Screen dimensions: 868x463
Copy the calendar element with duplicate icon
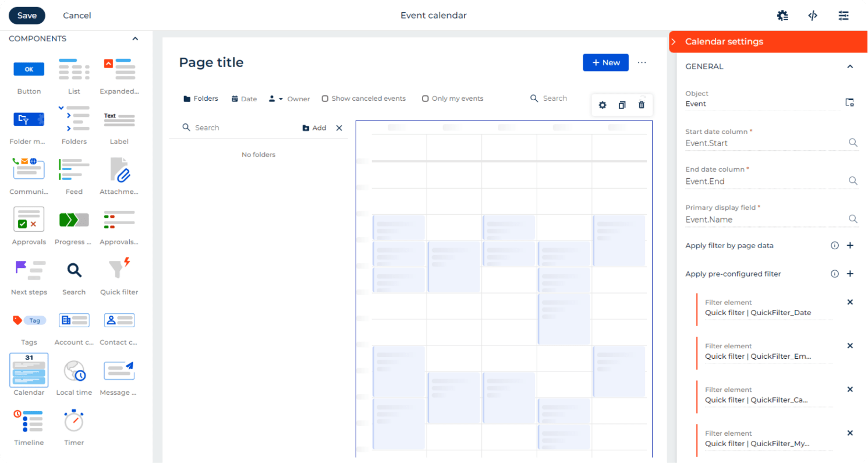(622, 105)
